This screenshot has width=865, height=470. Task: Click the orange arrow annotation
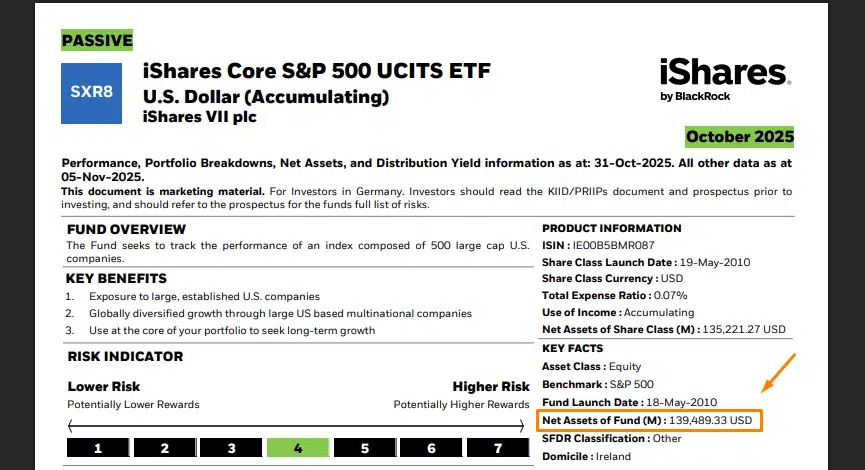779,373
